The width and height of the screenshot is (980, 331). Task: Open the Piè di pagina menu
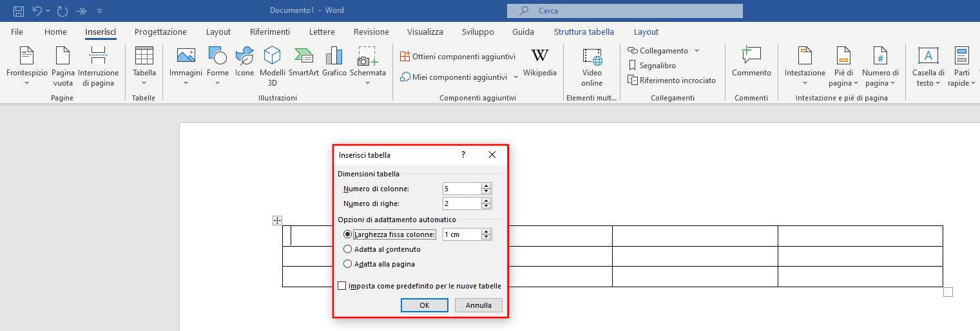pyautogui.click(x=843, y=67)
